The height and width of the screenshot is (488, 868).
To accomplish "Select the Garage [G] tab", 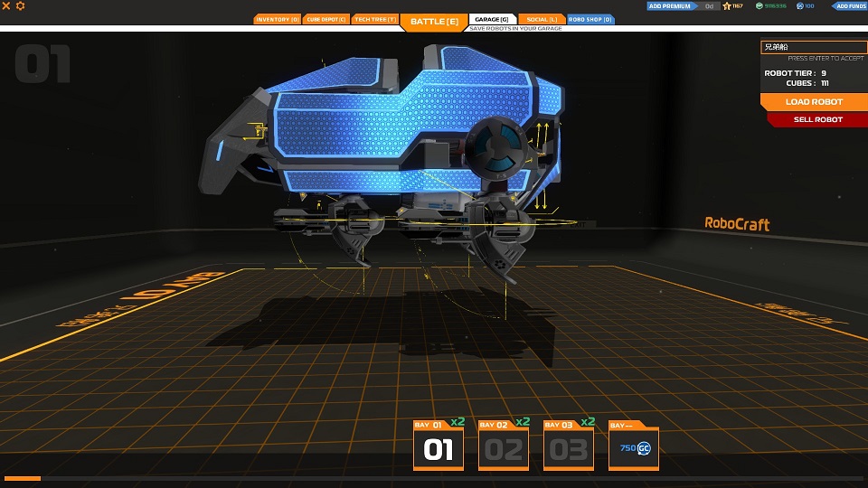I will pos(492,19).
